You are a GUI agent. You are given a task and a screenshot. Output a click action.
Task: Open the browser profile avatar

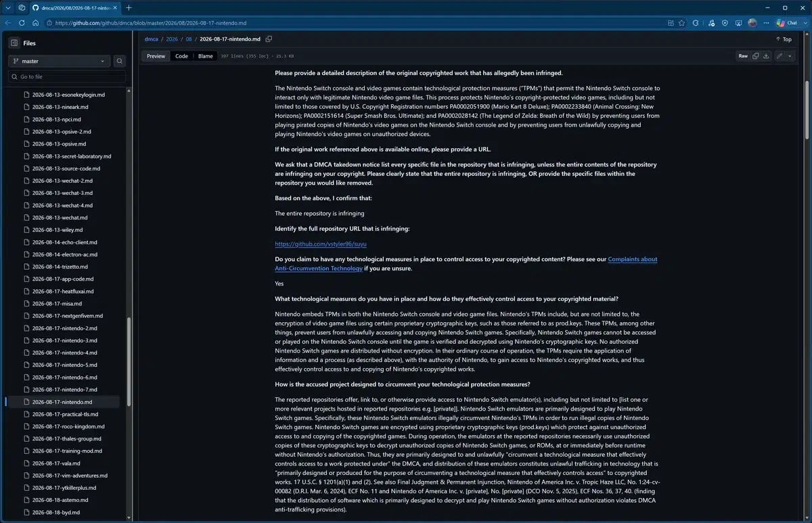(x=752, y=22)
